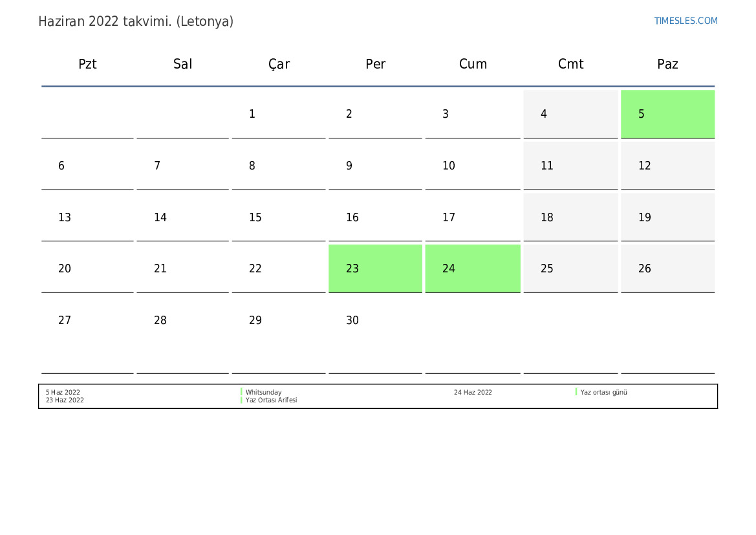Select Sunday June 19 cell
756x535 pixels.
point(667,217)
